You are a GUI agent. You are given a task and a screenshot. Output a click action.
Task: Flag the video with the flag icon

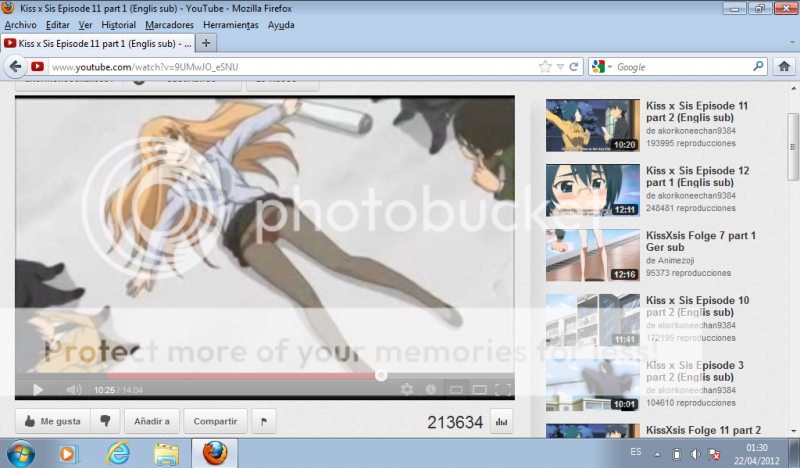(264, 422)
